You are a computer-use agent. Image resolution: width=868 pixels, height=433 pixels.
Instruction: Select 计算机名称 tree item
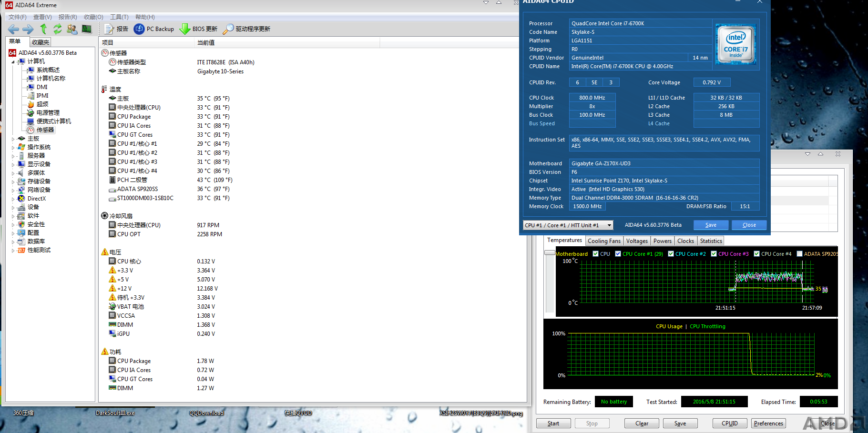[x=51, y=79]
